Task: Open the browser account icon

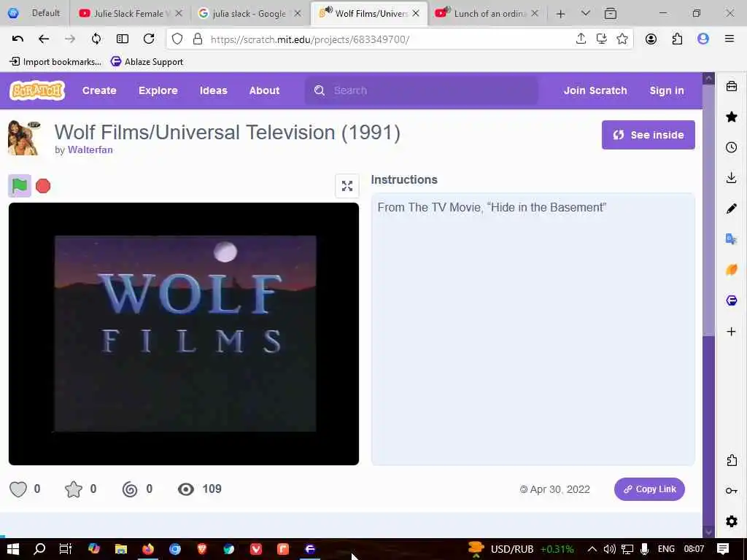Action: pos(651,39)
